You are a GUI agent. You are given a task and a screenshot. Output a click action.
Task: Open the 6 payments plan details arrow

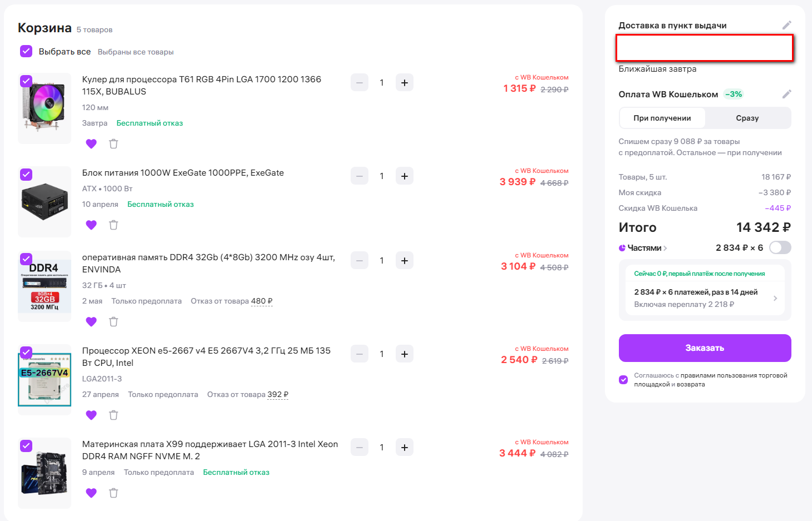(775, 298)
